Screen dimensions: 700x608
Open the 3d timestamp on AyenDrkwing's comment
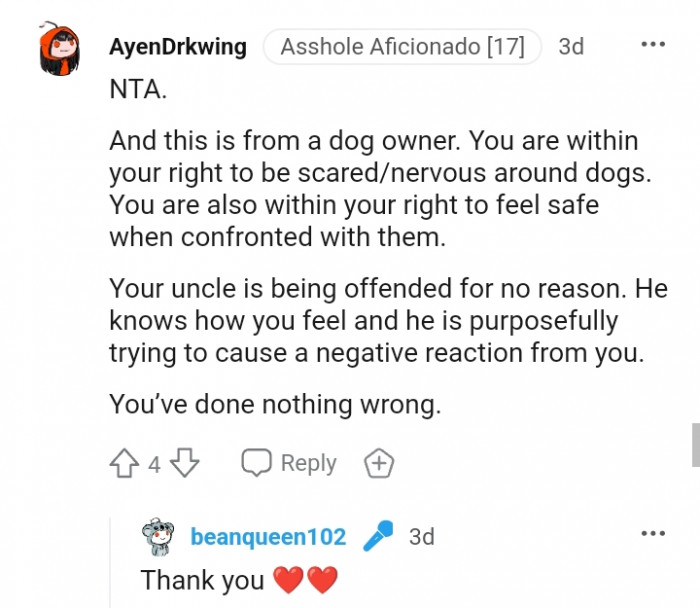pyautogui.click(x=571, y=47)
